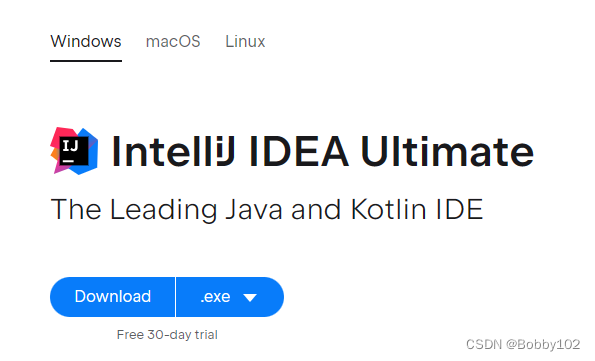Click the active underline beneath Windows tab
The image size is (595, 361).
[x=86, y=61]
